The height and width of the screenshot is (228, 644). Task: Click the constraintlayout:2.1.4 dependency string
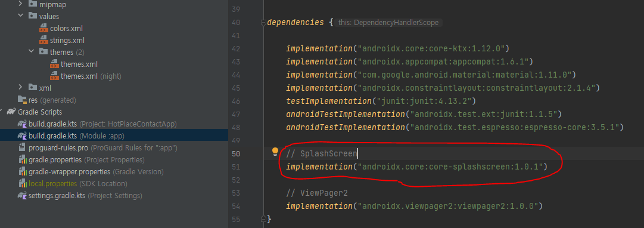point(476,88)
